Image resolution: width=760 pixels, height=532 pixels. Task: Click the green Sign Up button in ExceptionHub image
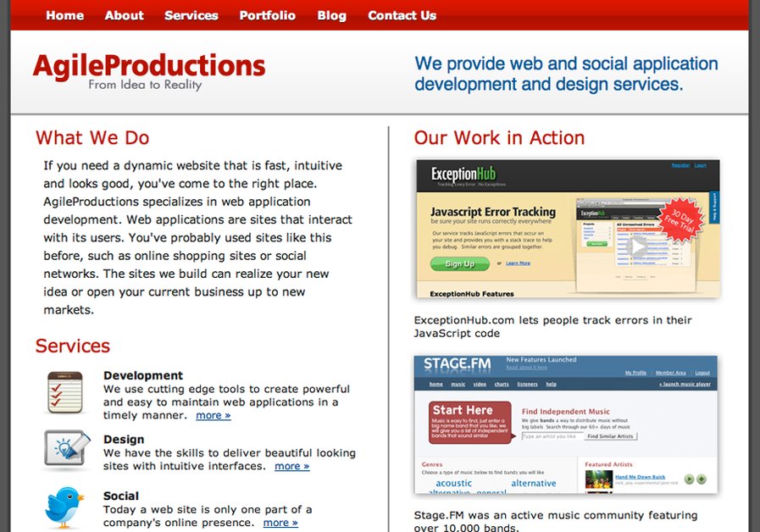pyautogui.click(x=460, y=263)
